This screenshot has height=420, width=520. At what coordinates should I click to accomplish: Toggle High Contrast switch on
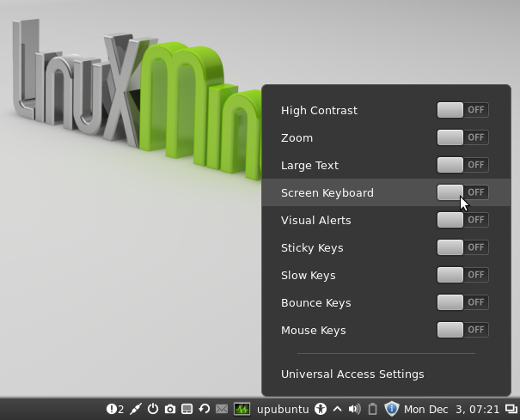[x=462, y=110]
